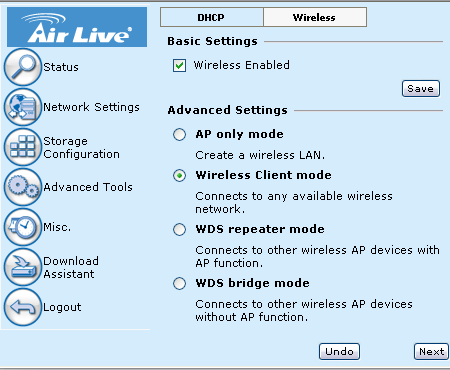Click the Undo button
The height and width of the screenshot is (370, 450).
(x=339, y=352)
